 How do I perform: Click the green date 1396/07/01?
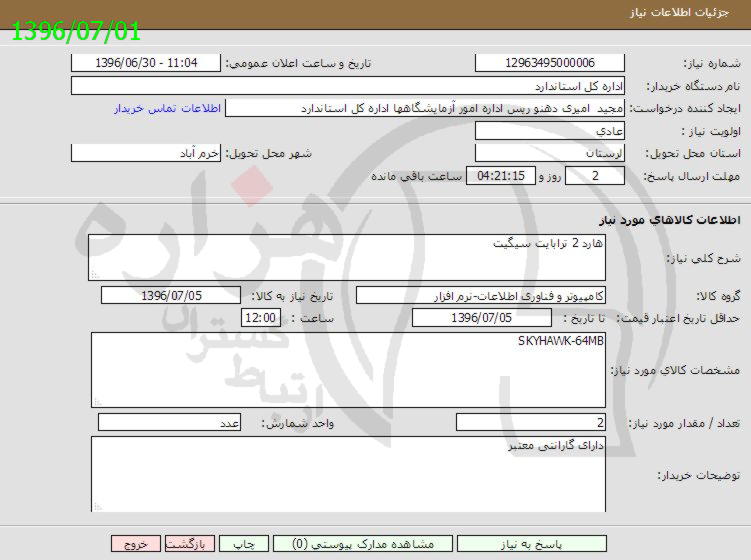pyautogui.click(x=76, y=32)
